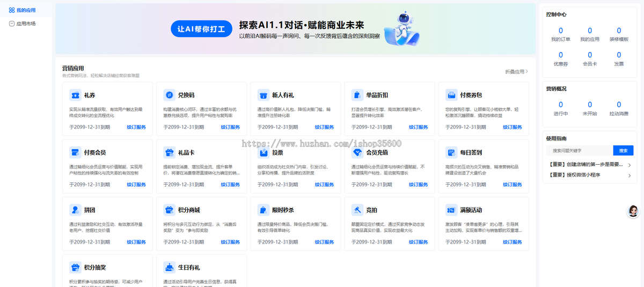Renew 新人有礼 via 续订服务
The image size is (644, 287).
click(324, 127)
